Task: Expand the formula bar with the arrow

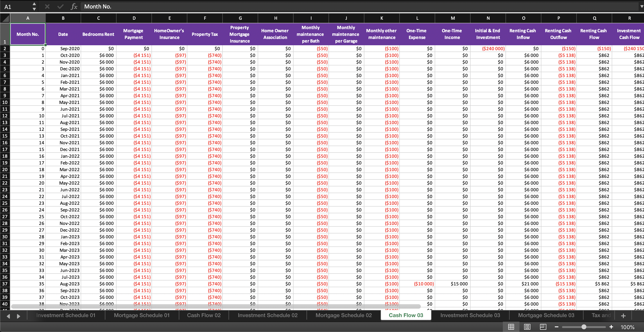Action: (641, 6)
